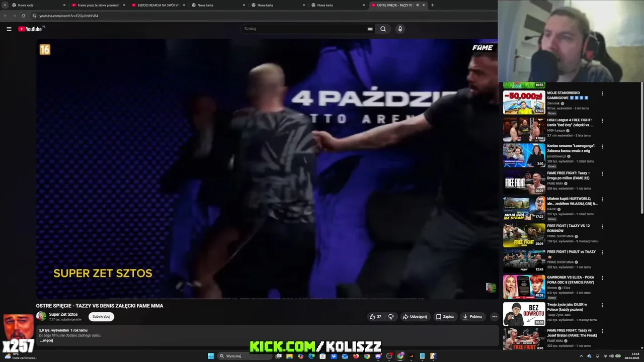Go to the YouTube home logo

click(30, 29)
